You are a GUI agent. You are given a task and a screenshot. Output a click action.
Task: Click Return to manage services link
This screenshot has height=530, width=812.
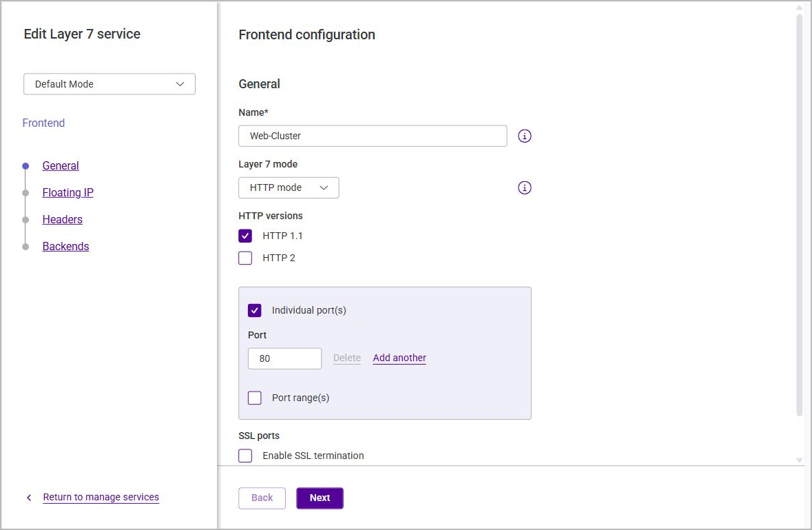pos(101,498)
